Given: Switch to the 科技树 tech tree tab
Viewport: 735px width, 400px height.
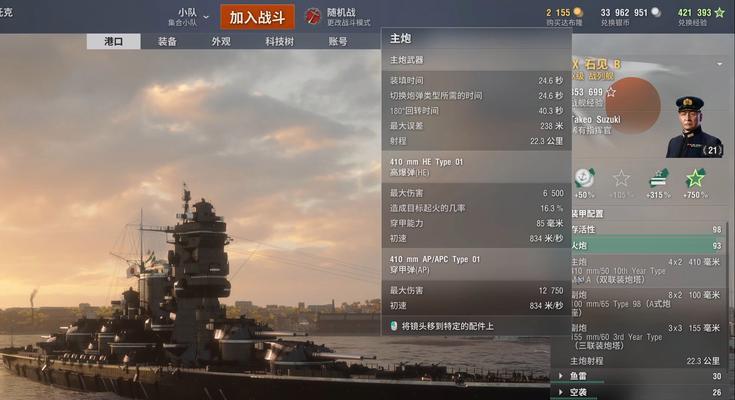Looking at the screenshot, I should [279, 41].
